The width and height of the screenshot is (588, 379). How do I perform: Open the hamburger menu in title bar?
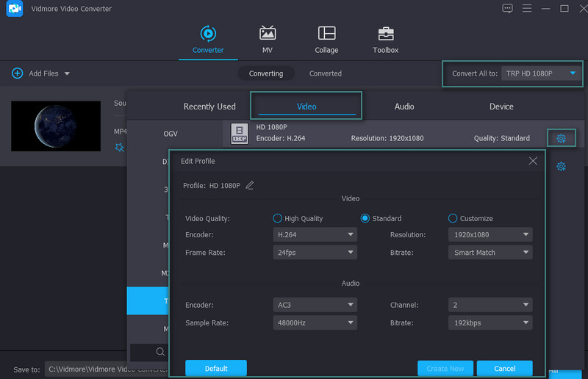coord(527,8)
